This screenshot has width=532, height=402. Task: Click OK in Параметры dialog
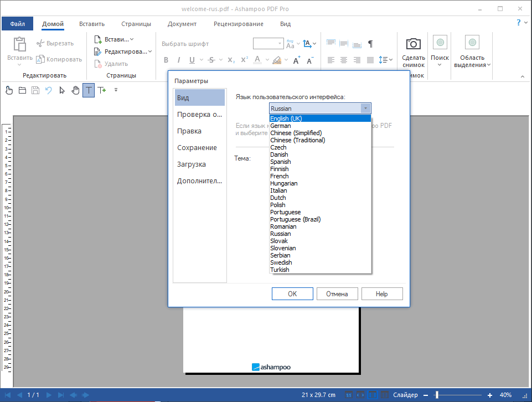[292, 294]
